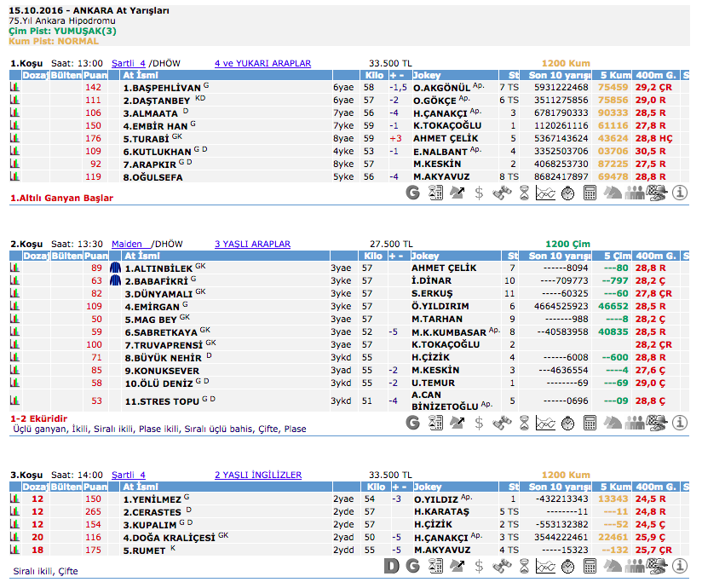
Task: Click the jockey silks icon beside ALTINBİLEK
Action: [116, 268]
